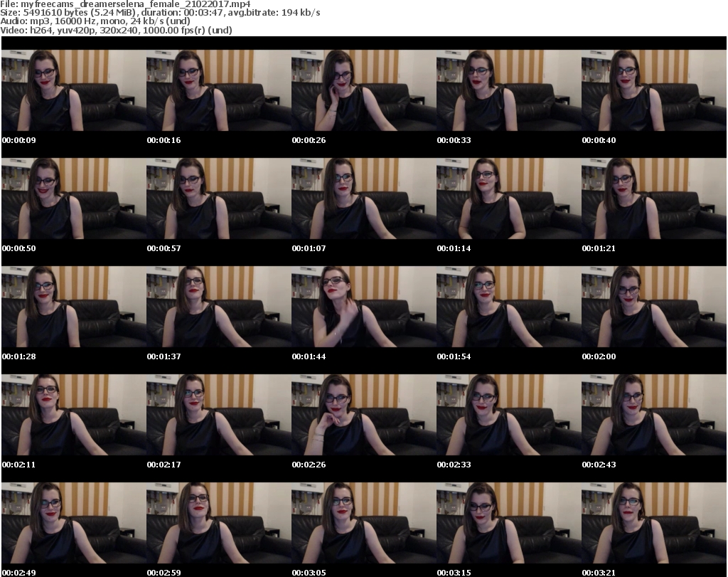Select the thumbnail frame at 00:02:43

[x=654, y=415]
